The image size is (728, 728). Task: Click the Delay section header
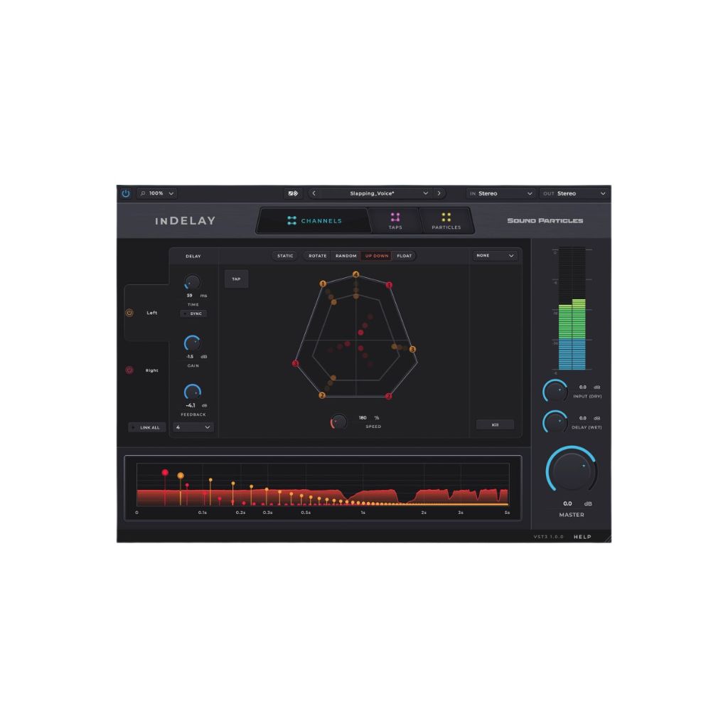point(193,256)
